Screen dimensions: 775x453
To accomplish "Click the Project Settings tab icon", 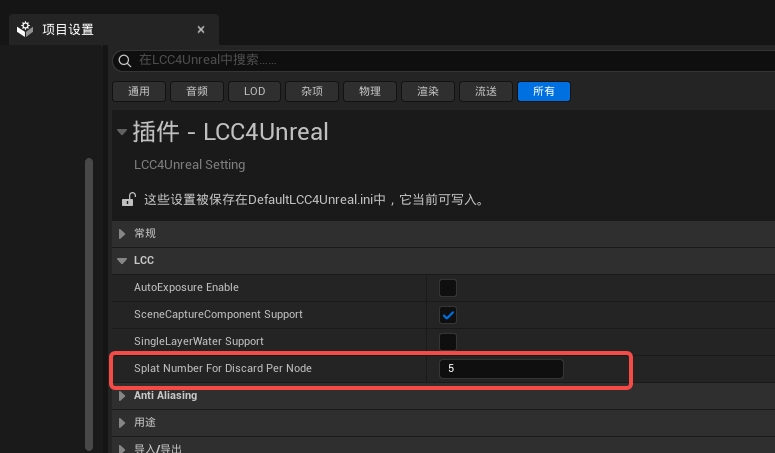I will pos(25,29).
